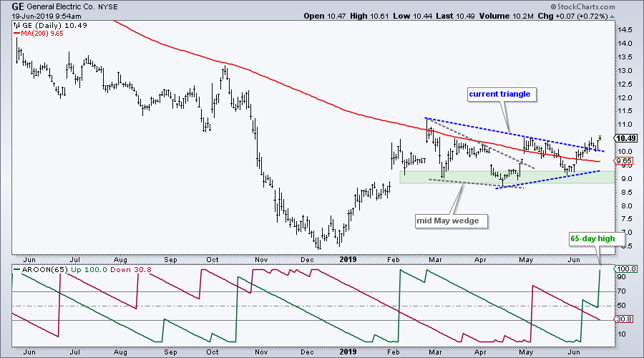Click the Low 10.44 value

click(x=413, y=16)
